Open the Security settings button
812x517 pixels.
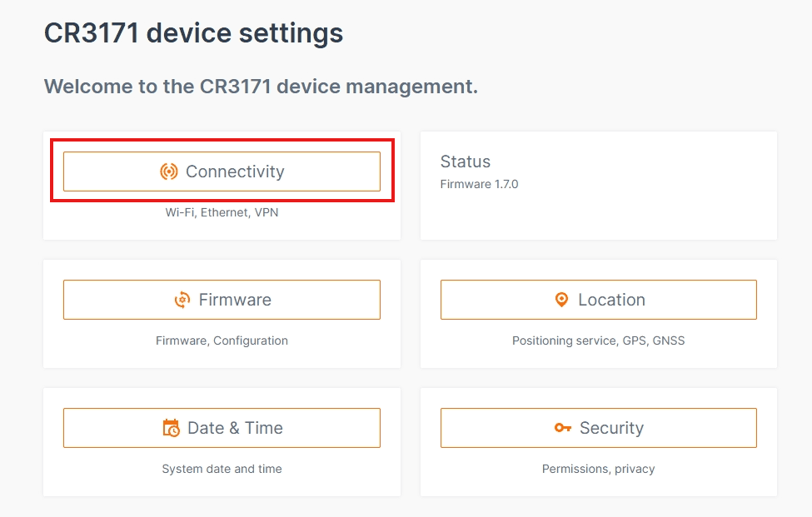point(599,428)
